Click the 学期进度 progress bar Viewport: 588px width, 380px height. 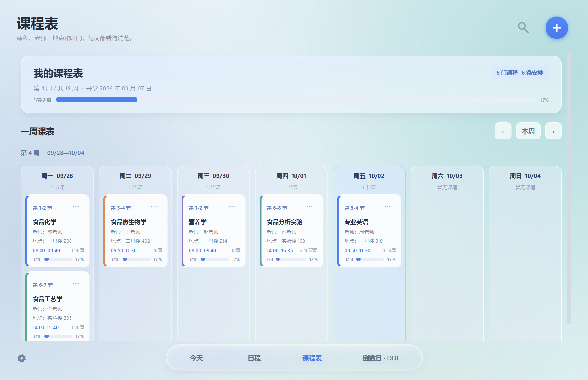tap(296, 100)
